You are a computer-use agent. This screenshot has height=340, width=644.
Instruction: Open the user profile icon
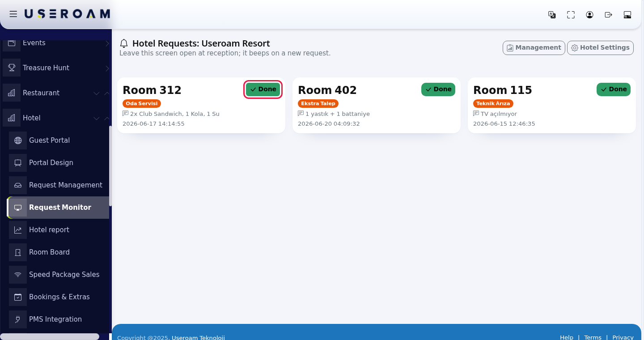[589, 15]
